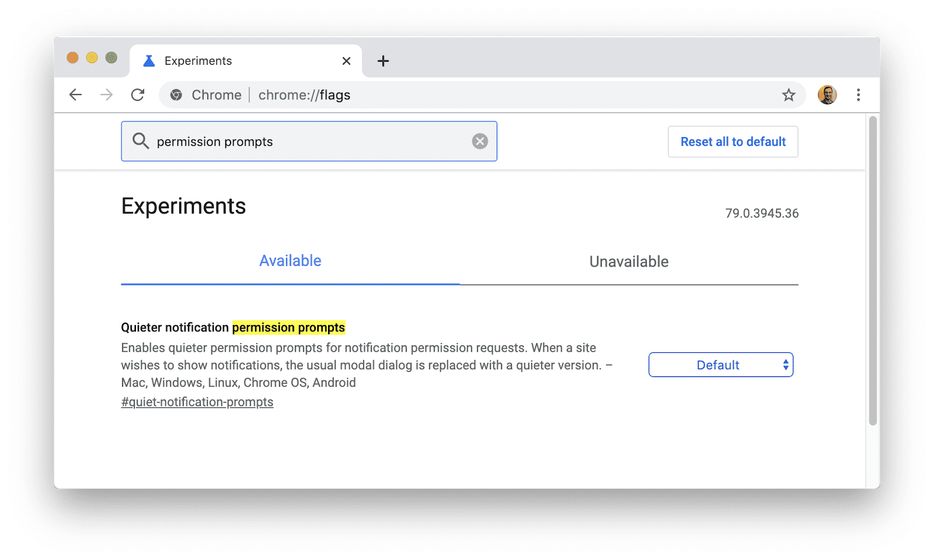Click Reset all to default button
934x560 pixels.
[733, 142]
